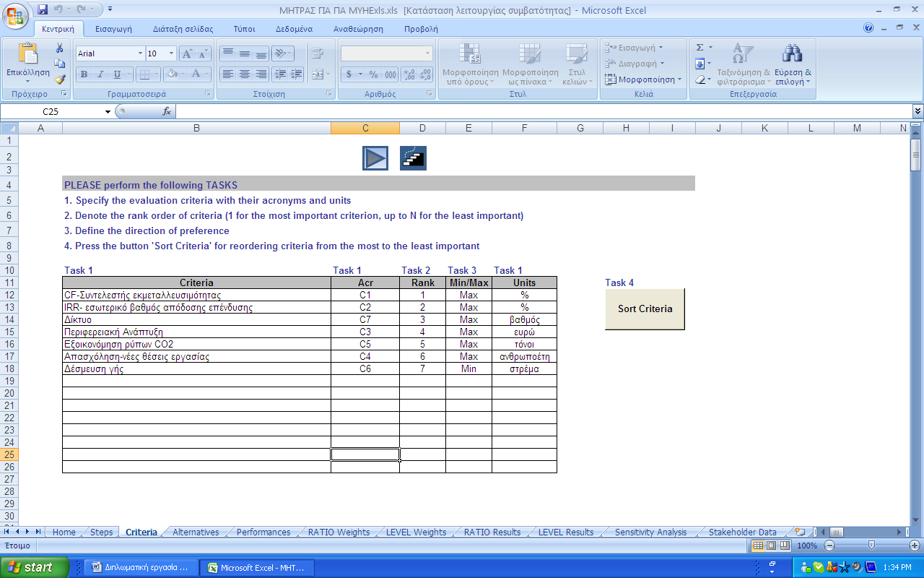The width and height of the screenshot is (924, 578).
Task: Click the AutoSum sigma icon
Action: pos(699,48)
